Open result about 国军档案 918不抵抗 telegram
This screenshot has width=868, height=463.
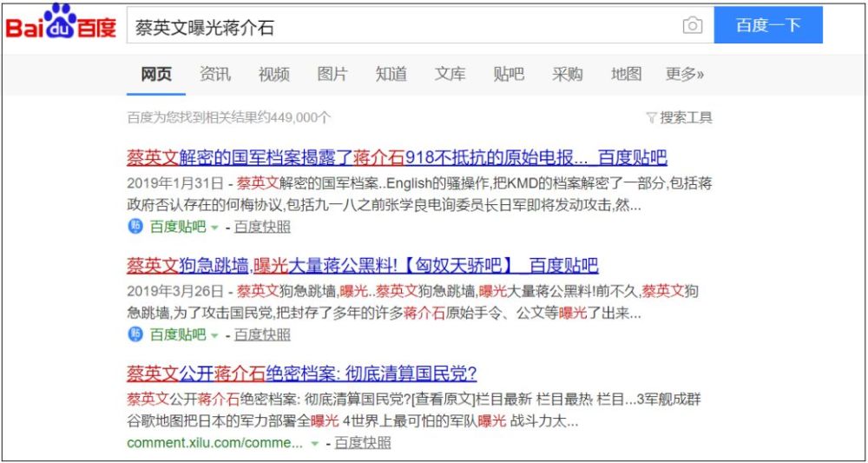[397, 158]
